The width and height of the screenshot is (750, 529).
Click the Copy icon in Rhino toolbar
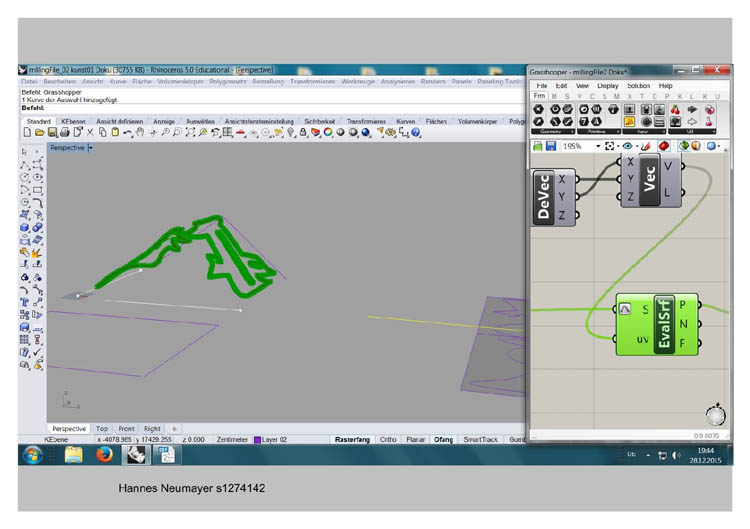[x=102, y=132]
